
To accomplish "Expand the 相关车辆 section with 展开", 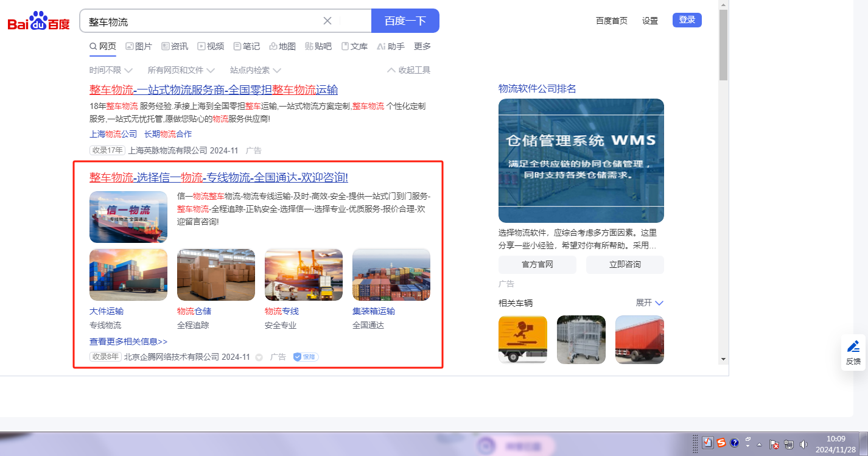I will point(649,303).
